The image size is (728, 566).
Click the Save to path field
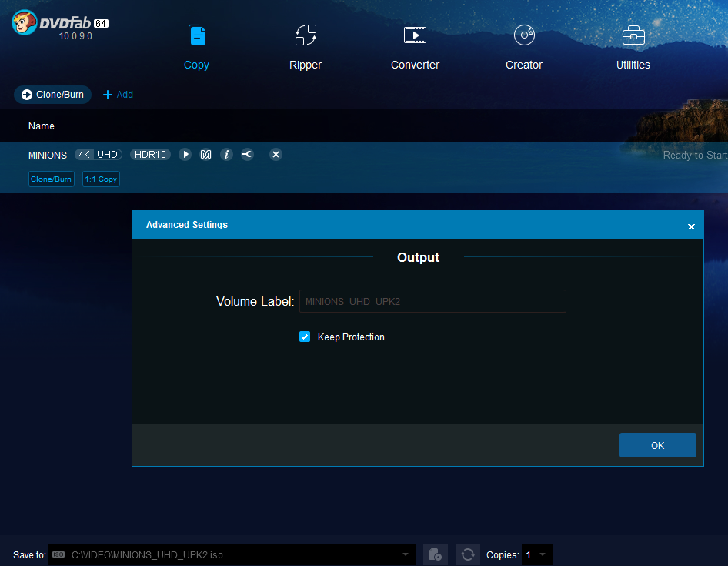pyautogui.click(x=232, y=554)
